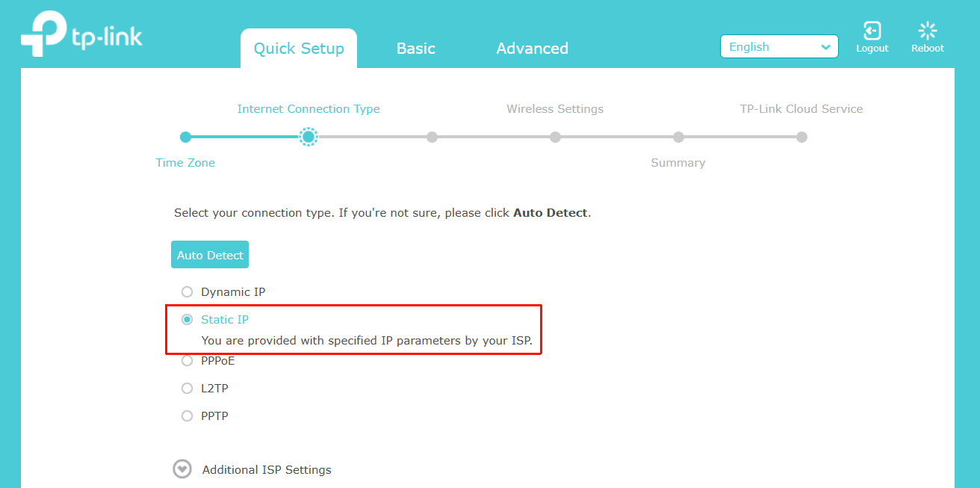Click the Internet Connection Type step marker

[308, 137]
